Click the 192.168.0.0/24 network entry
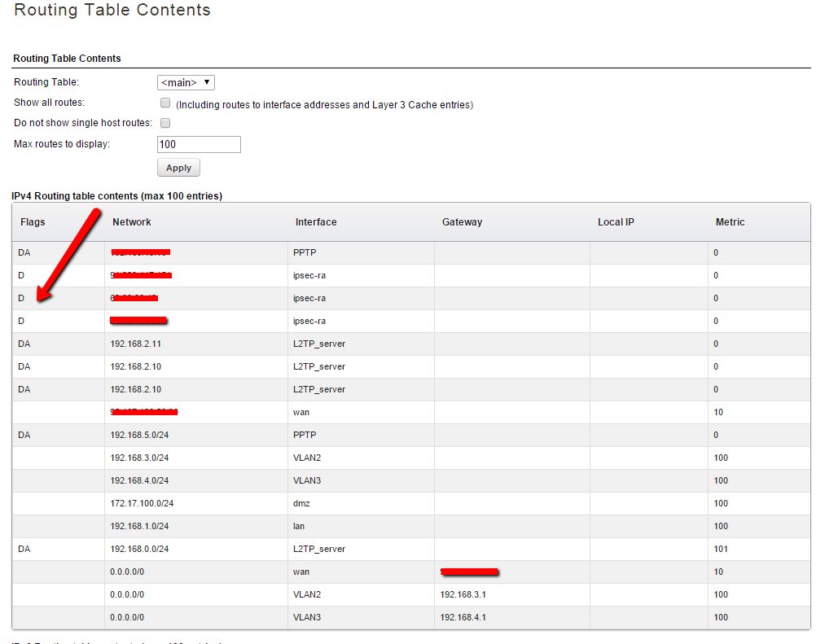The width and height of the screenshot is (825, 644). [139, 549]
